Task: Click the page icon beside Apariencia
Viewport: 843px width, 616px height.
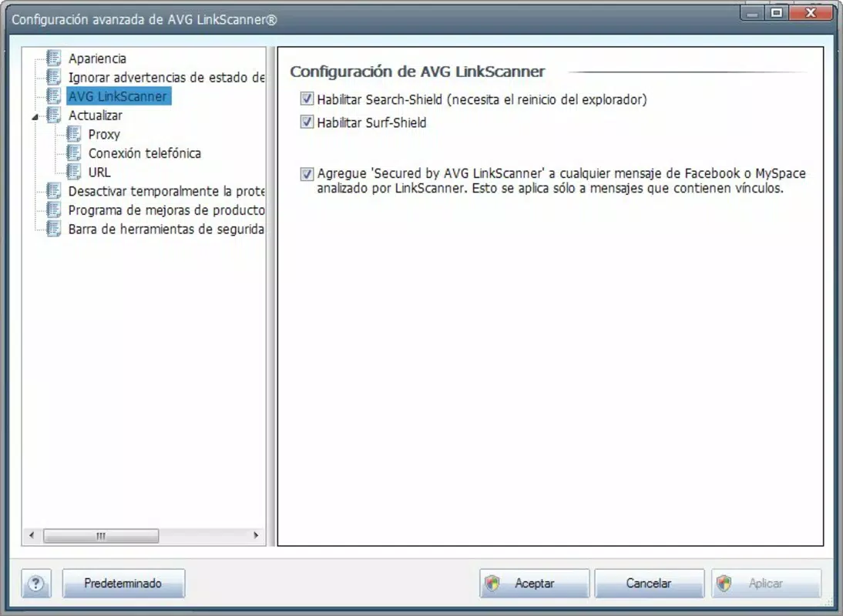Action: click(x=53, y=58)
